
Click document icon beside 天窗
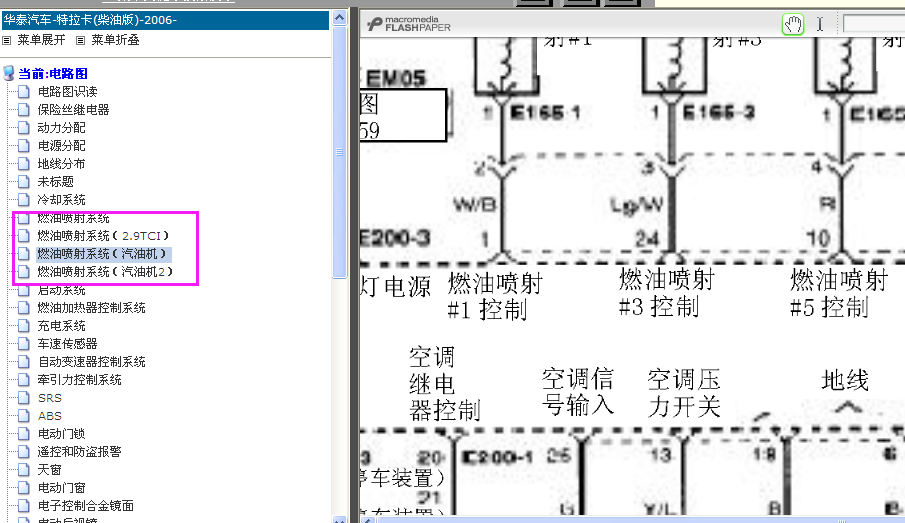tap(24, 469)
